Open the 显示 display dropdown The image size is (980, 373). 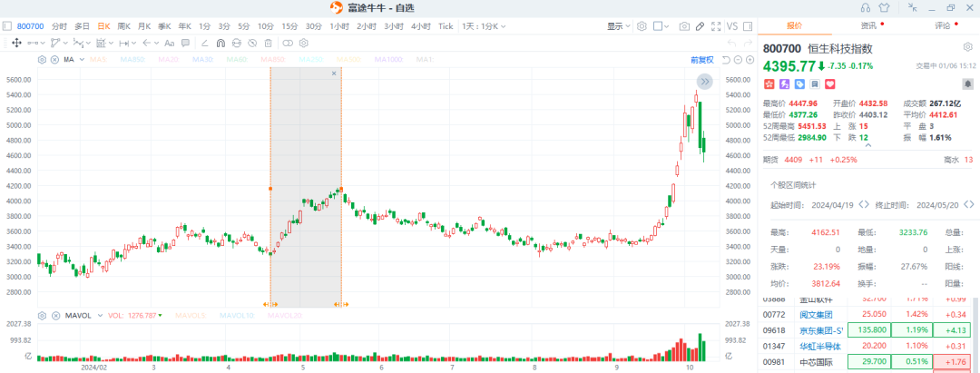tap(619, 26)
